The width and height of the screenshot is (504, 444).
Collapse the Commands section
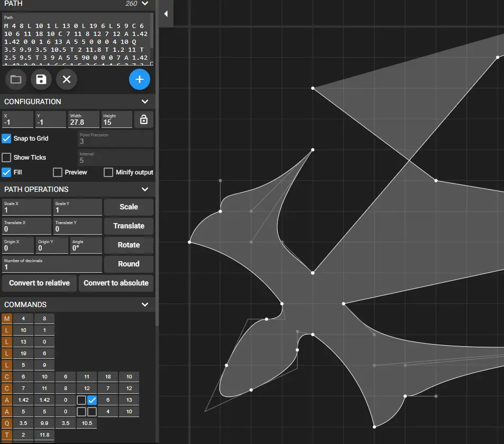[x=145, y=304]
